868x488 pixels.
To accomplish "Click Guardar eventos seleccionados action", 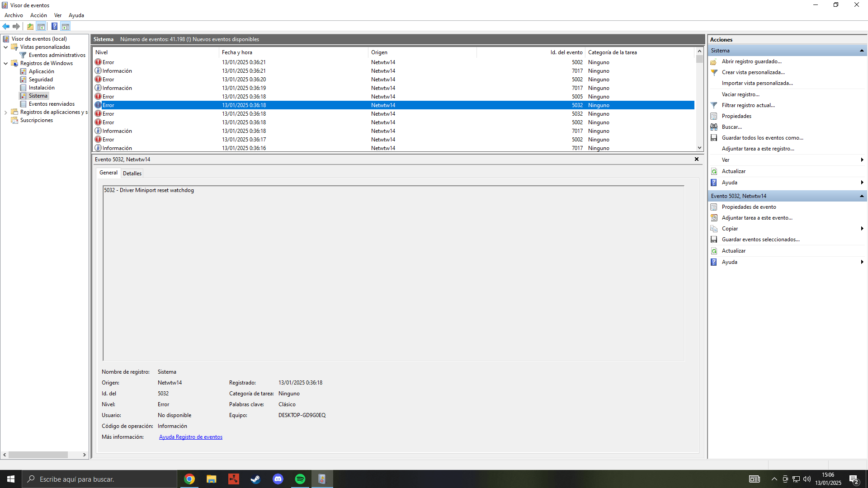I will (760, 239).
